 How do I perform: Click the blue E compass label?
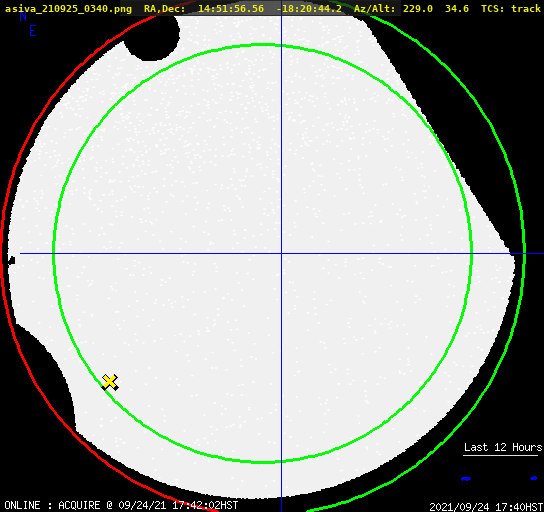(33, 31)
